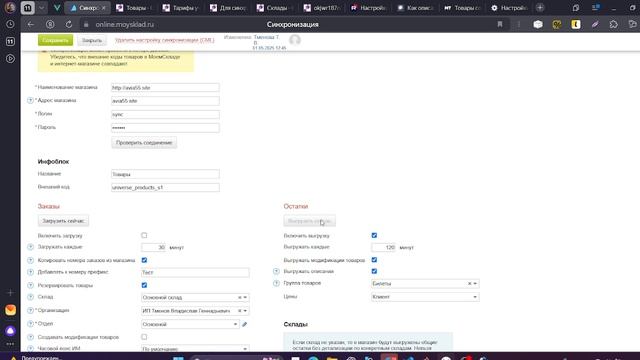The width and height of the screenshot is (640, 360).
Task: Enable the Включить загрузку checkbox
Action: (144, 236)
